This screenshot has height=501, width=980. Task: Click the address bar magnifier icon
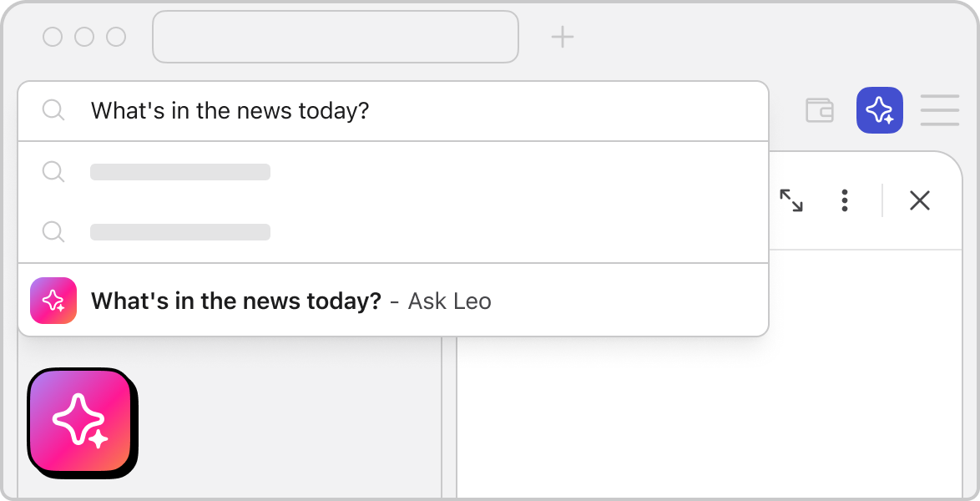(x=53, y=111)
